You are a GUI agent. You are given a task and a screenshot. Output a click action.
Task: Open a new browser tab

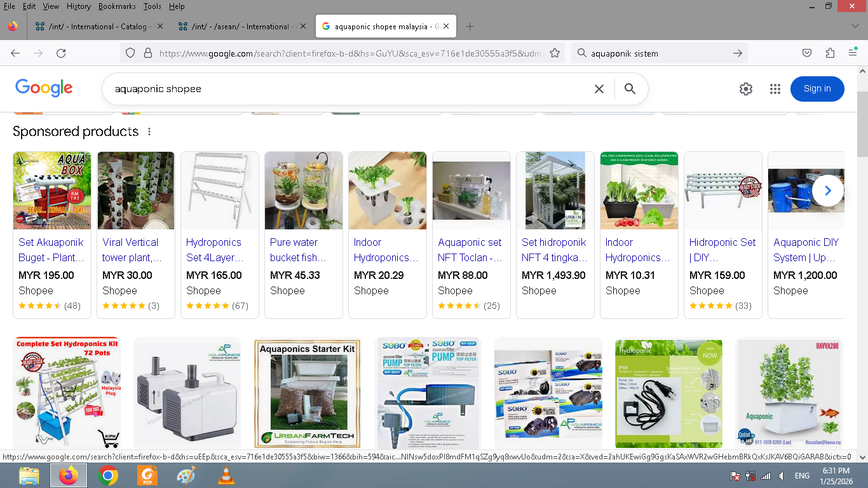(x=470, y=26)
